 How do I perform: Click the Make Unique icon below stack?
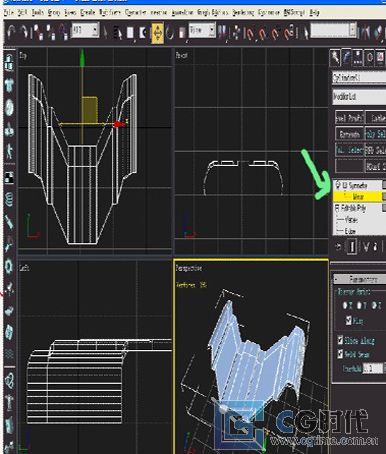[x=366, y=247]
